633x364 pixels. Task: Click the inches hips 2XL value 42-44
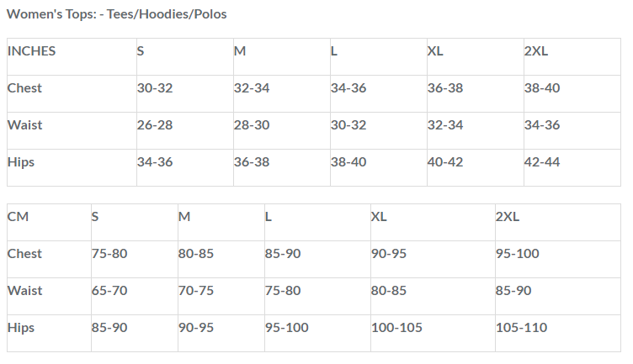[x=542, y=162]
